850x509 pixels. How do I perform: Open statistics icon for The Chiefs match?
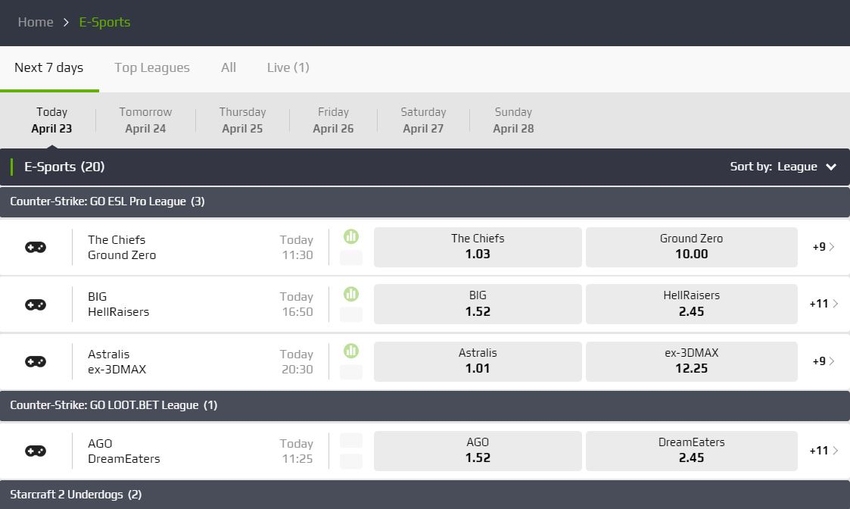point(351,237)
